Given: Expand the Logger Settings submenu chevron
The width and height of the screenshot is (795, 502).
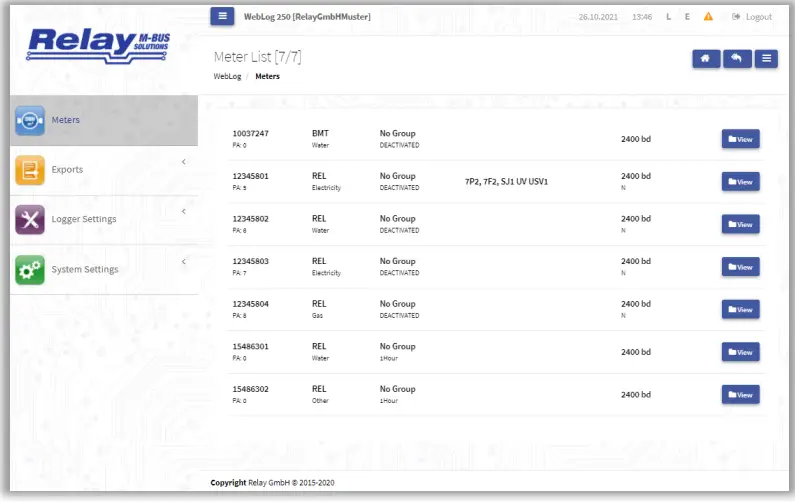Looking at the screenshot, I should pyautogui.click(x=184, y=211).
